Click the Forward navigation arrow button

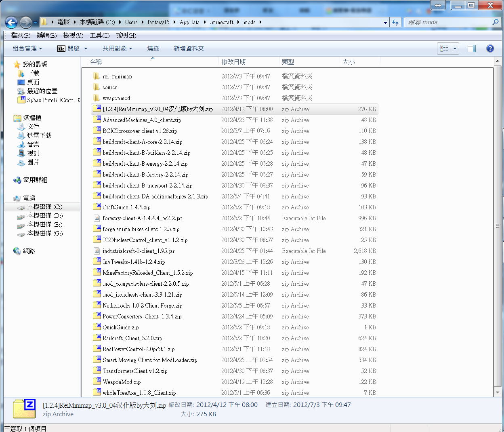[x=26, y=22]
